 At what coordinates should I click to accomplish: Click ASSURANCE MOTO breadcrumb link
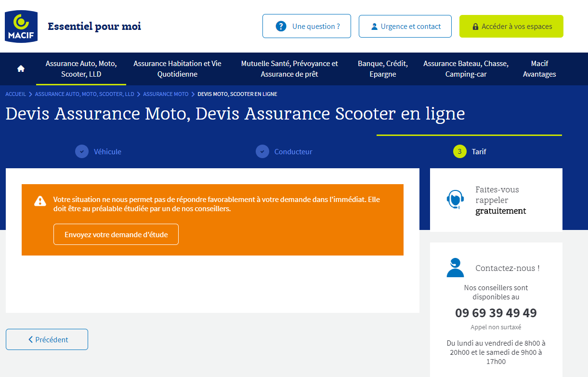[x=166, y=94]
